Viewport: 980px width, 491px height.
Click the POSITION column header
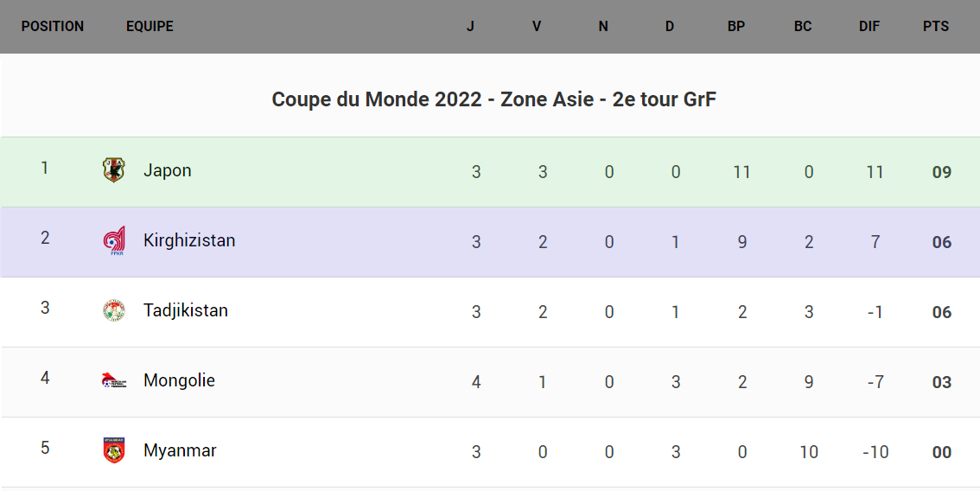[x=53, y=26]
